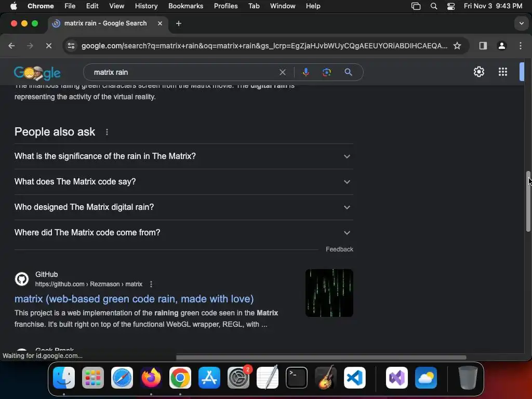Image resolution: width=532 pixels, height=399 pixels.
Task: Toggle the Chrome side panel
Action: pos(483,46)
